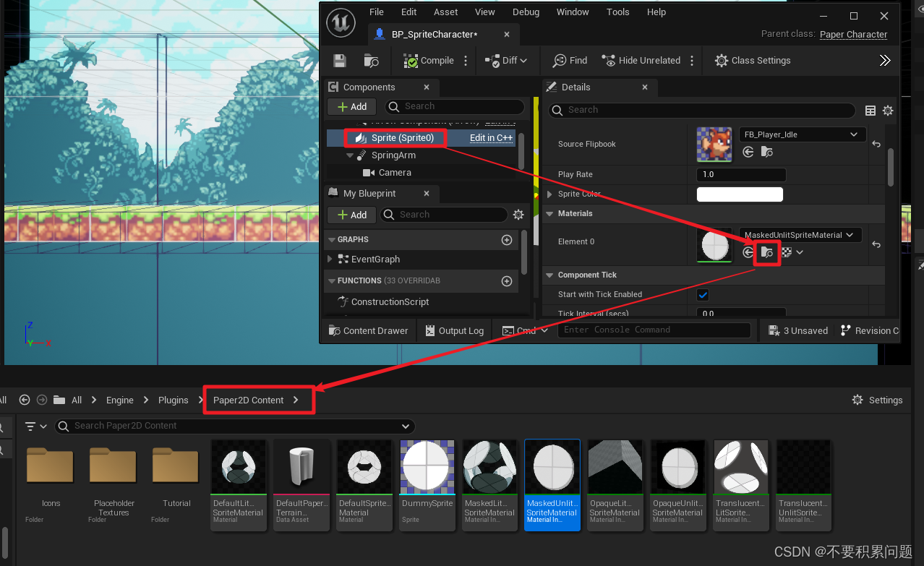Open Class Settings
Image resolution: width=924 pixels, height=566 pixels.
coord(753,61)
